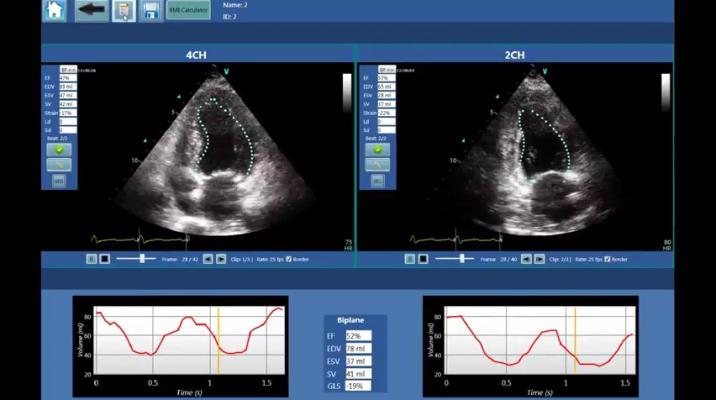
Task: Stop playback in the 4CH view
Action: [x=103, y=259]
